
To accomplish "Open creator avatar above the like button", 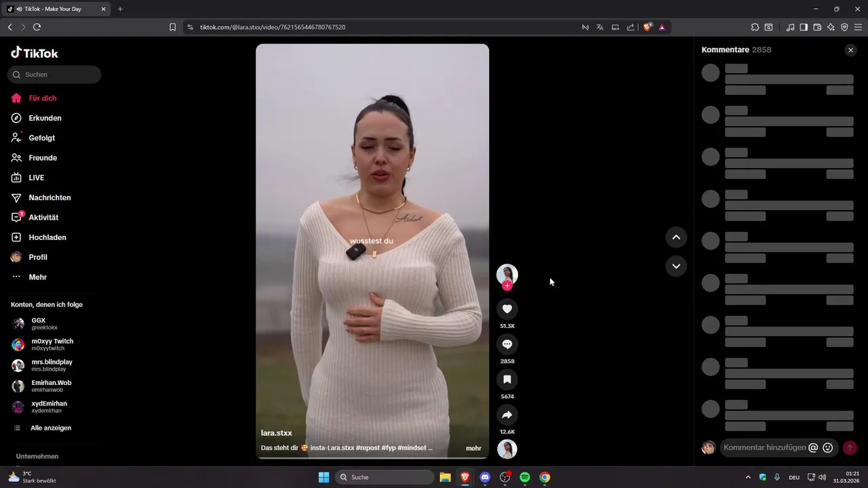I will [x=507, y=274].
